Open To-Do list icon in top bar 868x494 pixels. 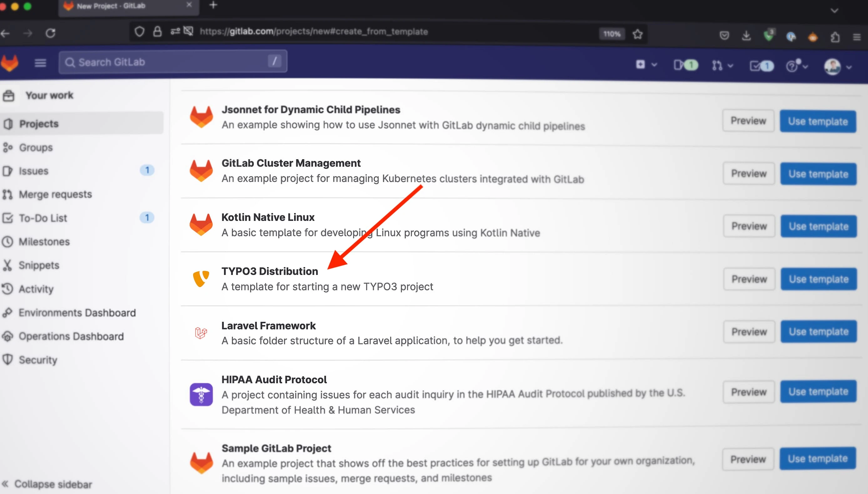[761, 66]
